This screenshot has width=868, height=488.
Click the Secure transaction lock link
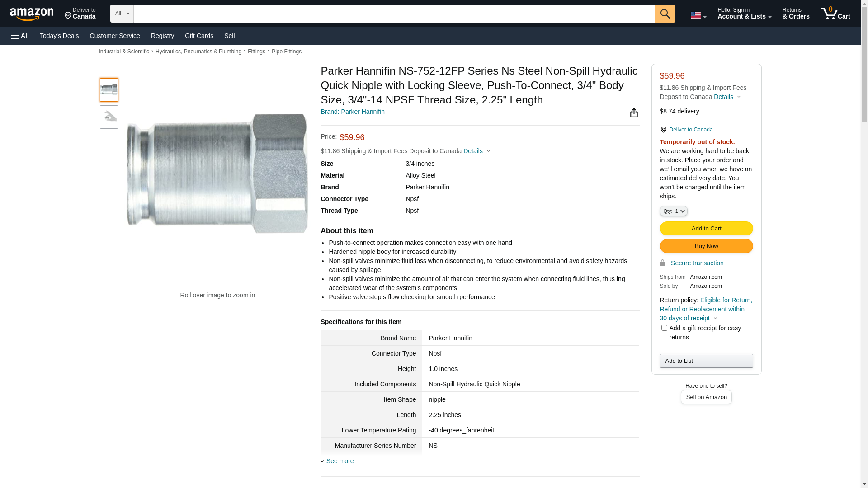[x=697, y=263]
